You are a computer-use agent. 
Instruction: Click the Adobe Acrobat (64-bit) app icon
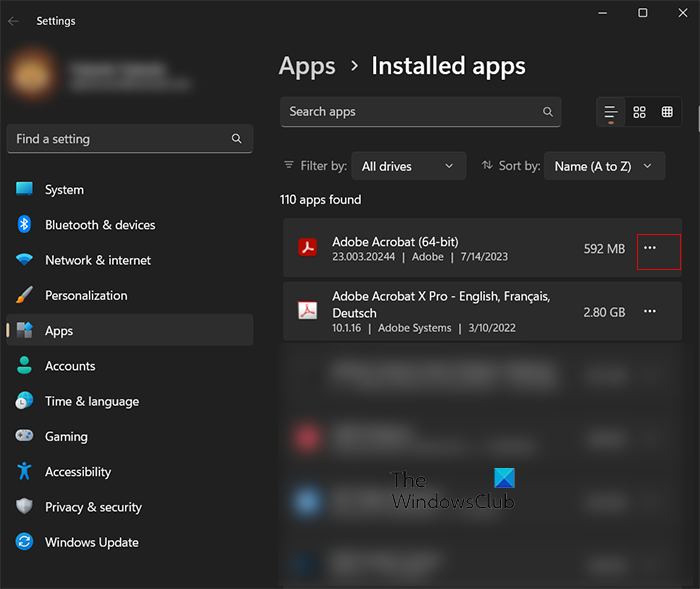point(308,248)
